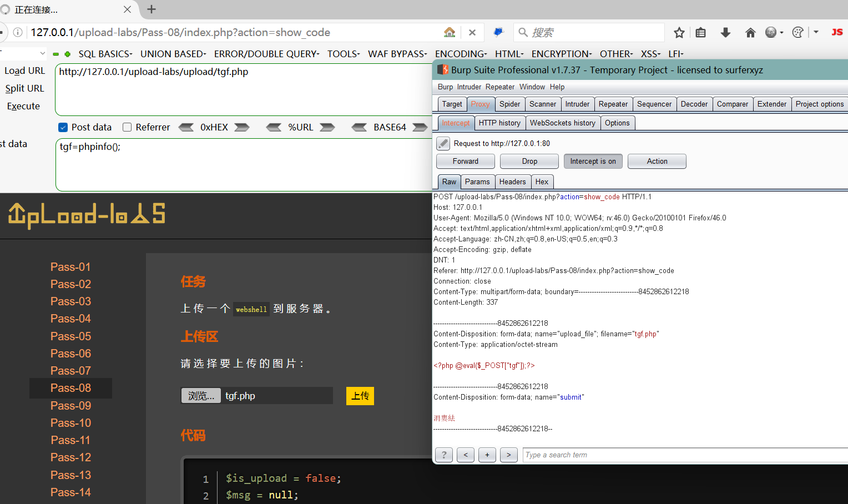Viewport: 848px width, 504px height.
Task: Click the Post data text area
Action: click(244, 165)
